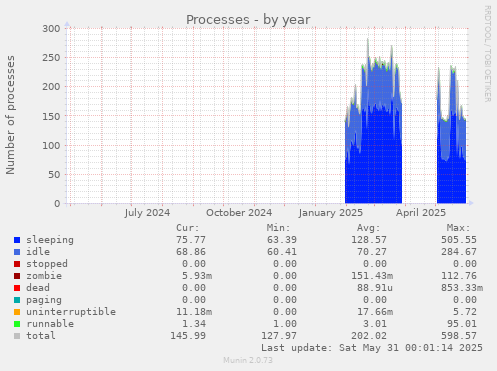
Task: Click the uninterruptible legend color swatch
Action: 17,312
